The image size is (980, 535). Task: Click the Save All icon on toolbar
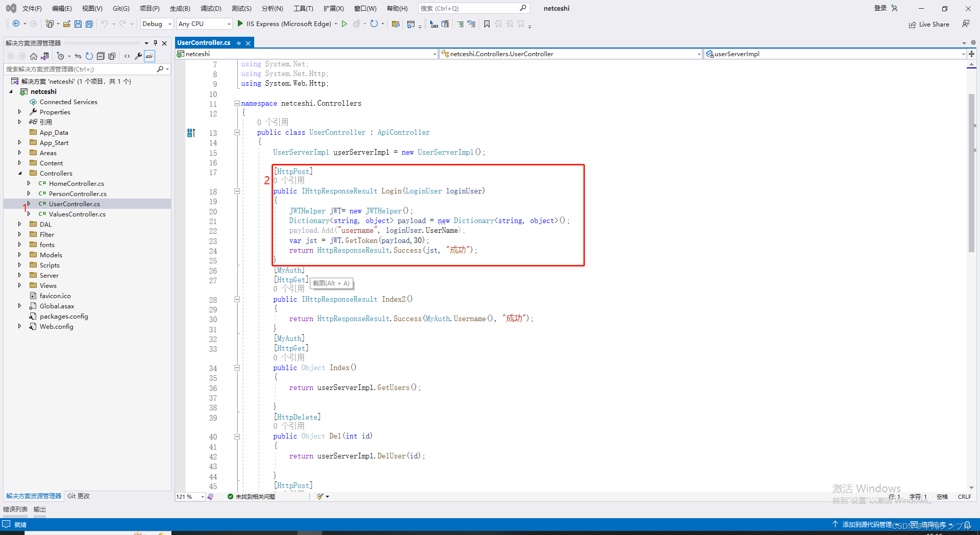click(89, 23)
